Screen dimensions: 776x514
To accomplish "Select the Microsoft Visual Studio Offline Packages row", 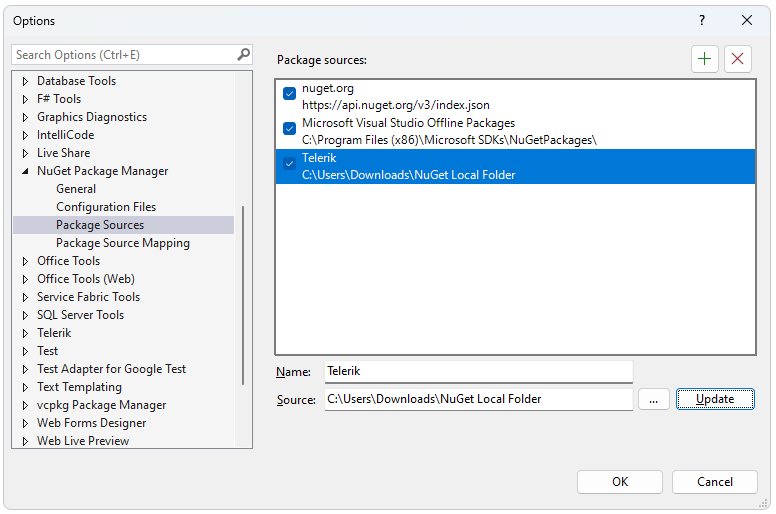I will tap(515, 132).
